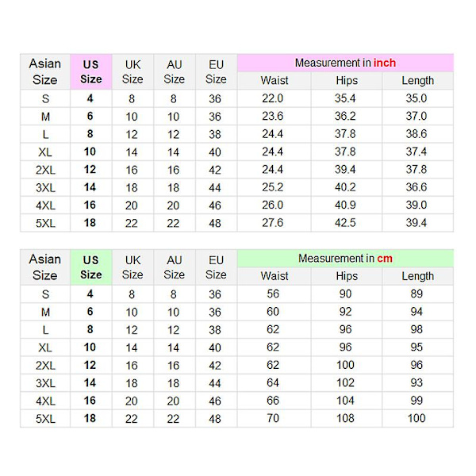The width and height of the screenshot is (476, 476).
Task: Click the Hips column header in cm table
Action: 347,276
